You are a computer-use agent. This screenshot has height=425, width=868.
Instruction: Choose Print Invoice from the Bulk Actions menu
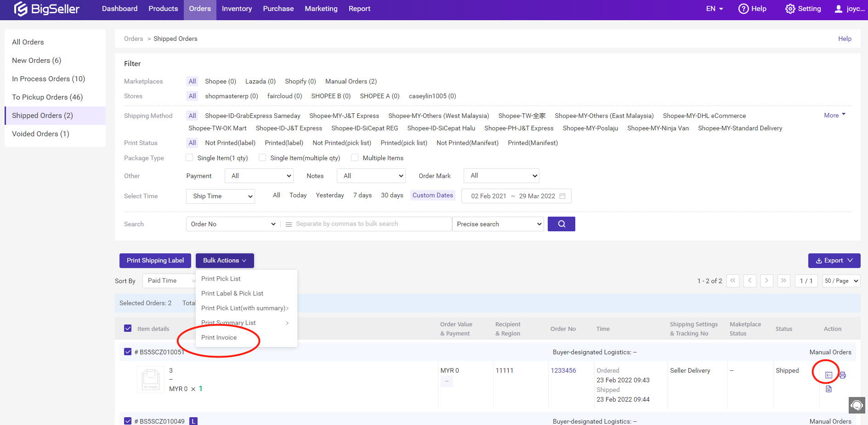click(x=219, y=337)
